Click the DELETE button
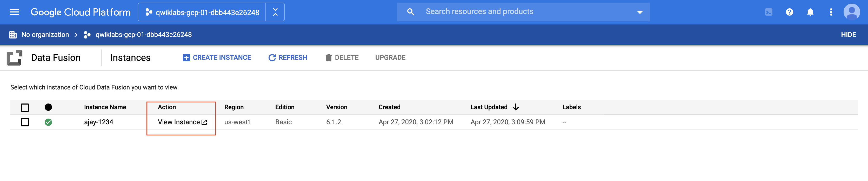 tap(342, 58)
